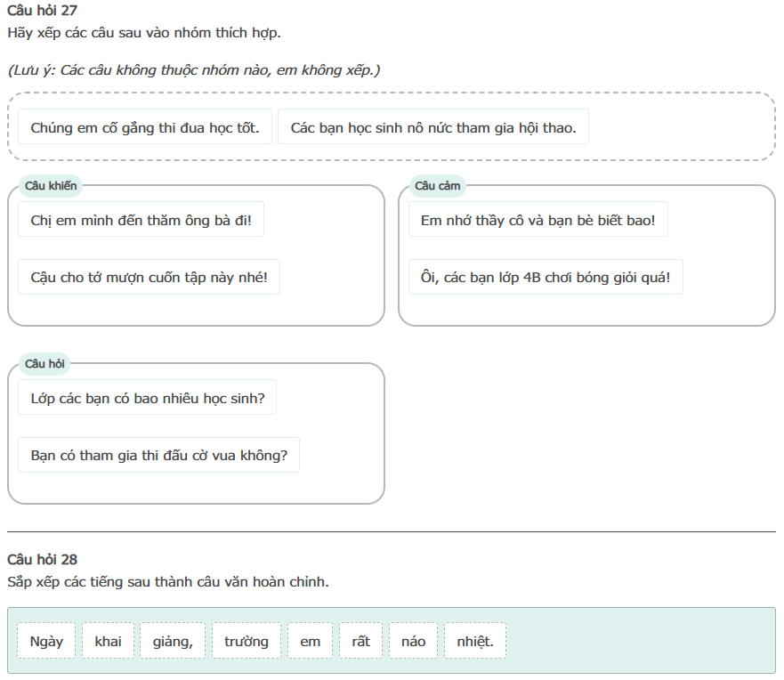
Task: Select the card "Cậu cho tớ mượn cuốn tập này nhé!"
Action: click(149, 278)
